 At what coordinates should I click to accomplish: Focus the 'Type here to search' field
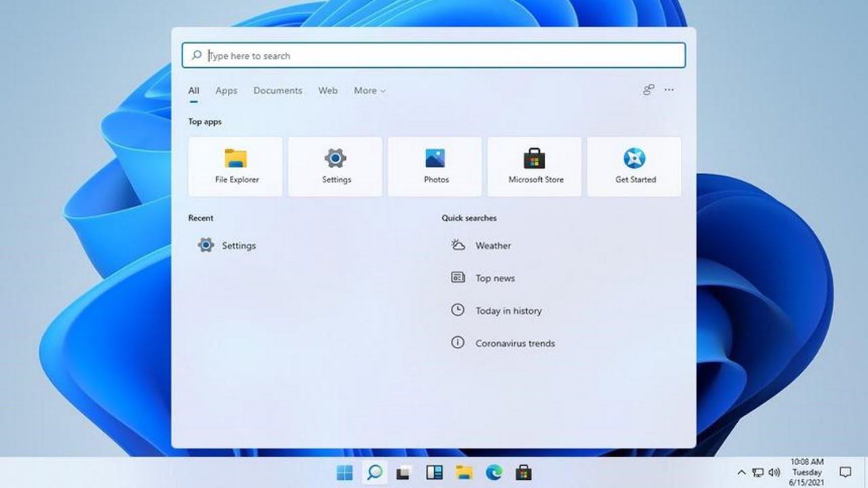[434, 56]
